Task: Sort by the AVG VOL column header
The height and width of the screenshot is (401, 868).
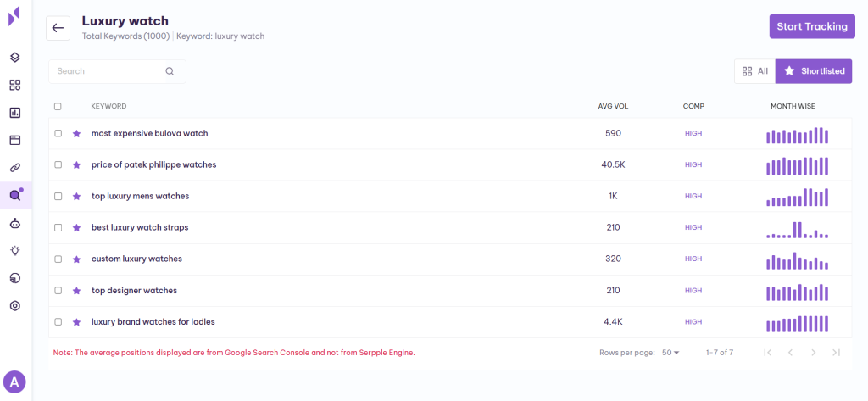Action: pyautogui.click(x=613, y=106)
